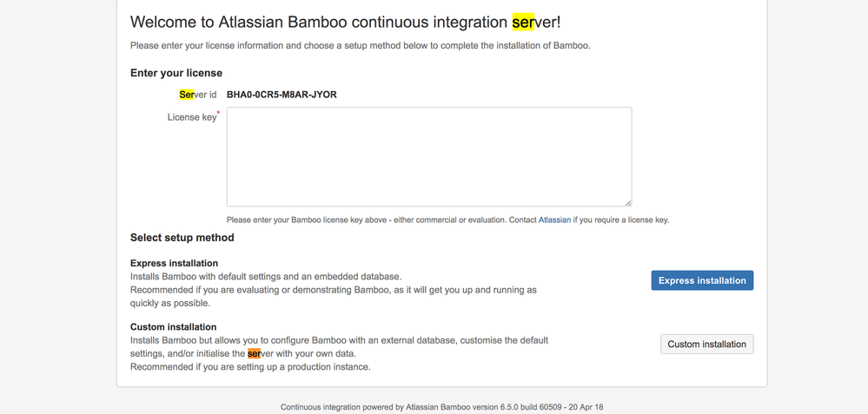The image size is (868, 414).
Task: Click the yellow highlighted 'ser' in welcome heading
Action: click(x=523, y=22)
